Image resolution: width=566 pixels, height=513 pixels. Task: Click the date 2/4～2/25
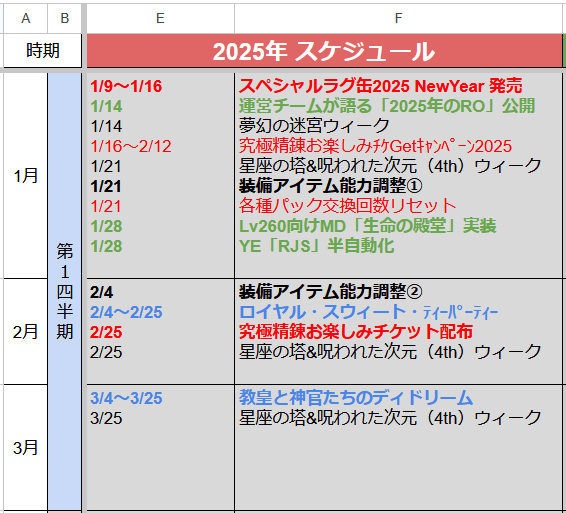[x=126, y=312]
